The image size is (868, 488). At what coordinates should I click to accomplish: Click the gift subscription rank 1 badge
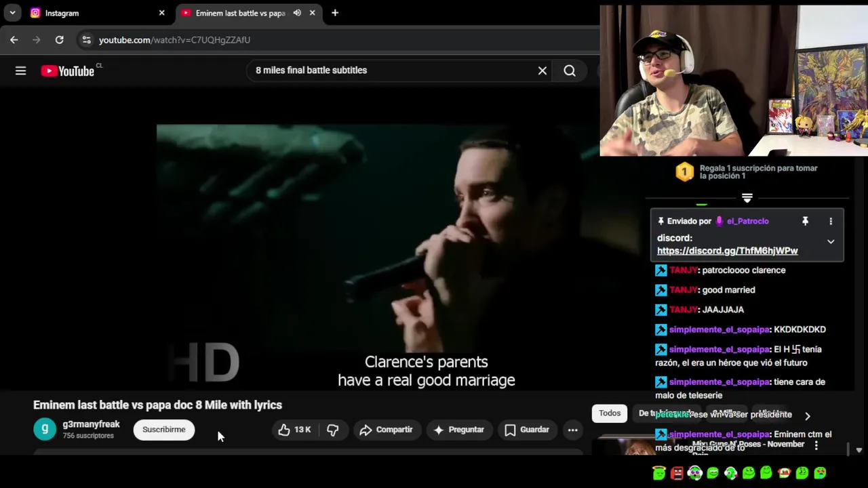click(684, 171)
